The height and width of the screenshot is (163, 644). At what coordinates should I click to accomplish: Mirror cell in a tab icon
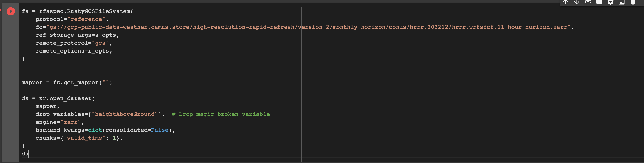pos(622,2)
